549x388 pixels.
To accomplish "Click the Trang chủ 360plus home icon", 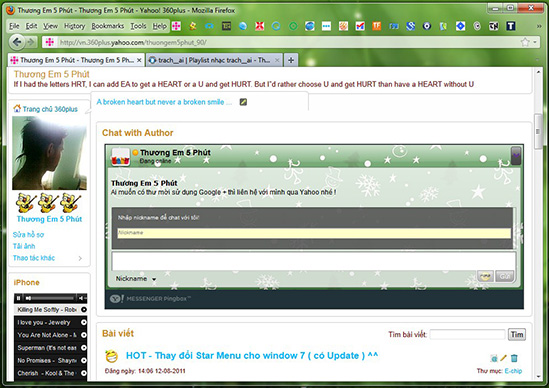I will pos(17,109).
